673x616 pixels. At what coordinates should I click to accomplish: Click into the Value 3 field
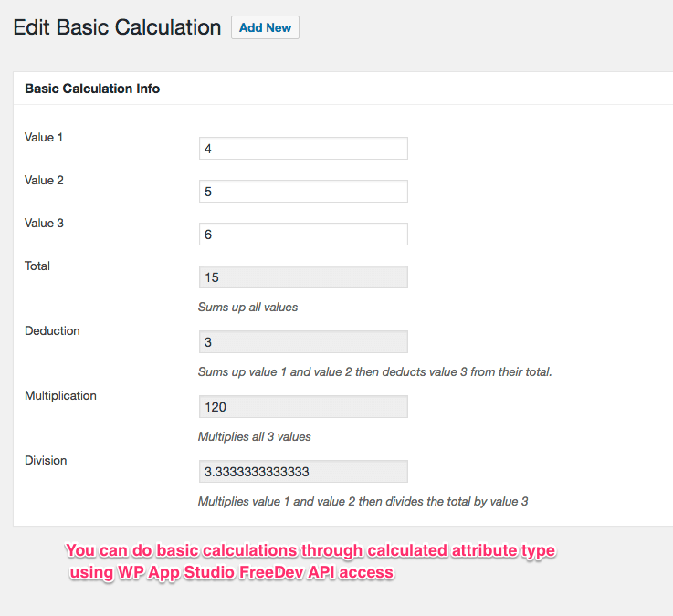(x=303, y=235)
